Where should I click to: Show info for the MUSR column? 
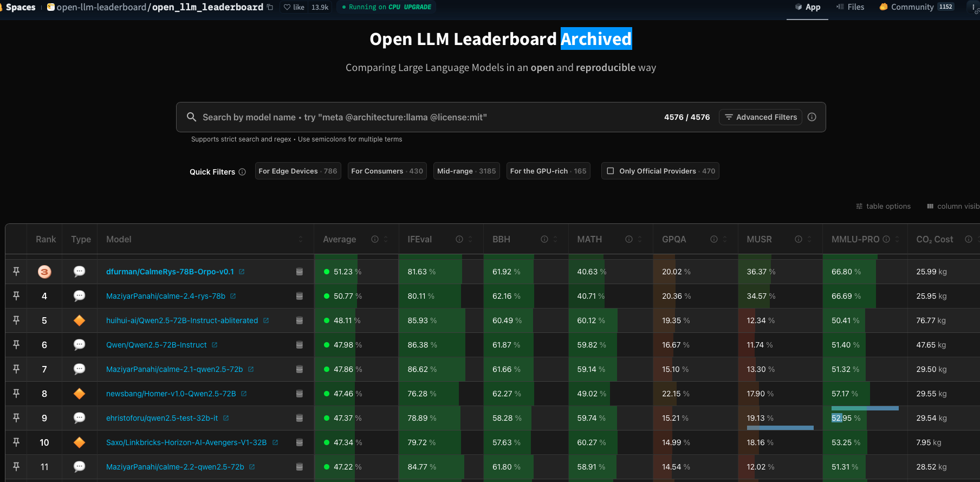799,239
